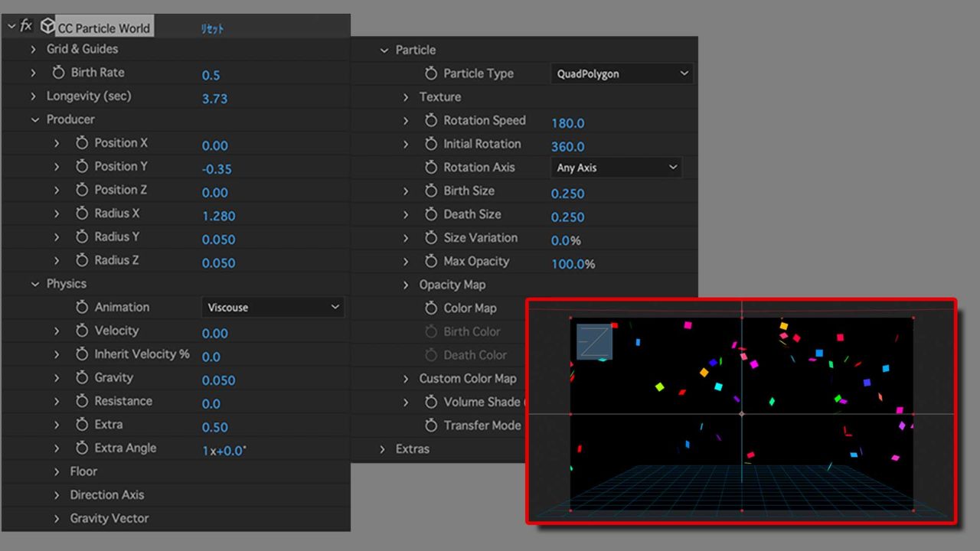The height and width of the screenshot is (551, 980).
Task: Collapse the Particle group
Action: click(384, 51)
